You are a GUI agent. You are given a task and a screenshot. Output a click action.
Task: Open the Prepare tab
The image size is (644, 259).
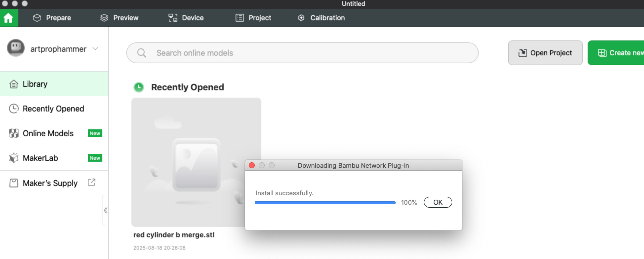pos(52,18)
